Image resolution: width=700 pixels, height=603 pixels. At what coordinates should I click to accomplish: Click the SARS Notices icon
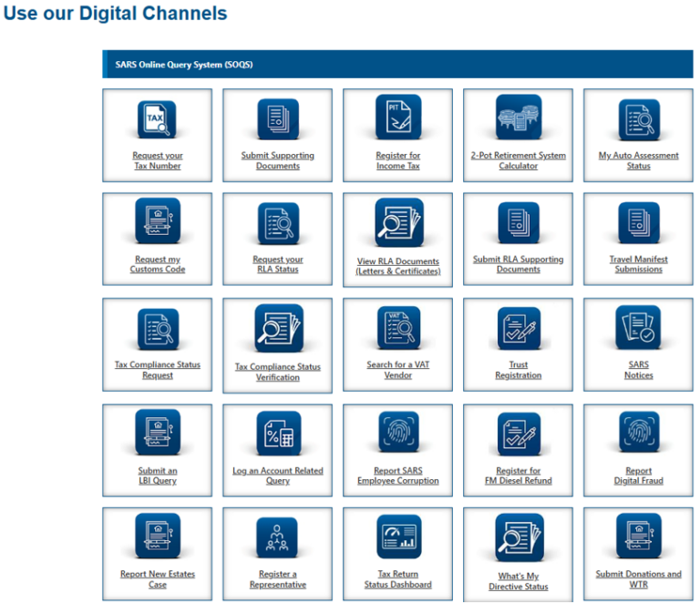click(x=638, y=328)
